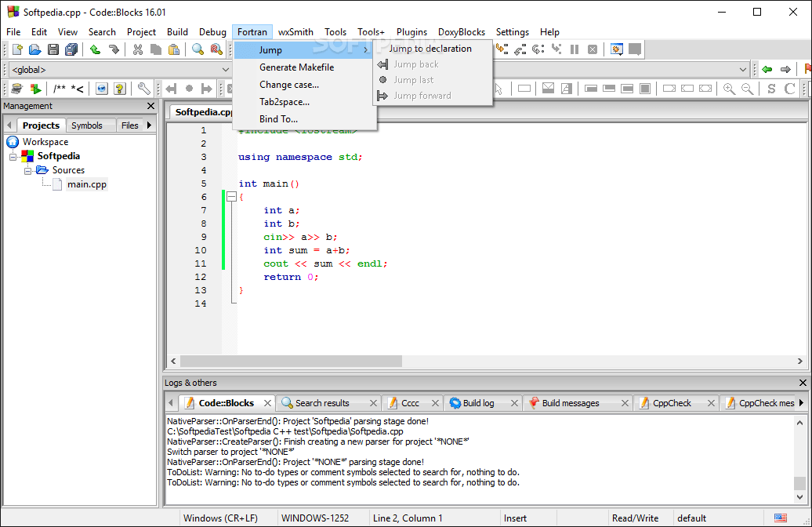This screenshot has height=527, width=812.
Task: Click the Break debugger pause icon
Action: coord(575,49)
